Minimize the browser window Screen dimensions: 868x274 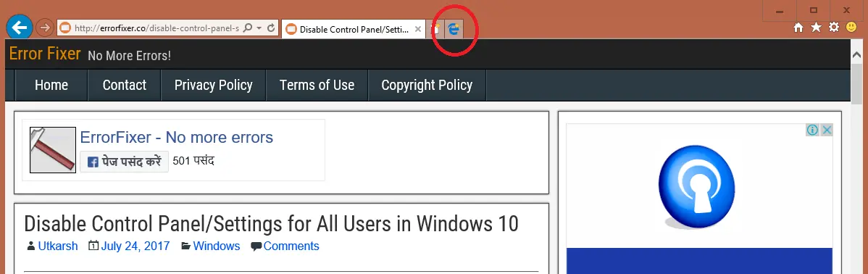click(780, 11)
